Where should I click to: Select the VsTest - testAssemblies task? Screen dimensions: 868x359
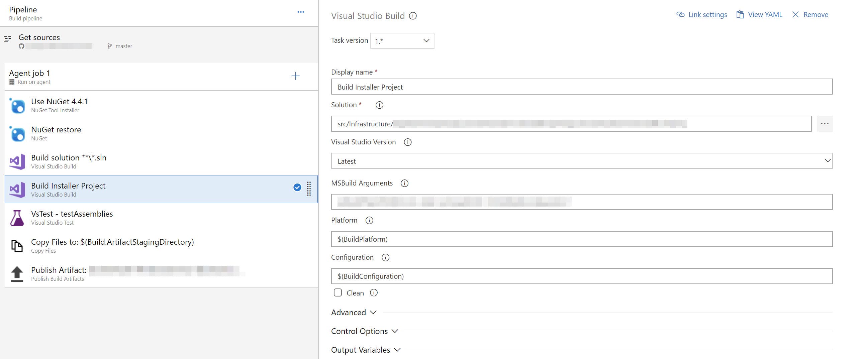click(162, 218)
